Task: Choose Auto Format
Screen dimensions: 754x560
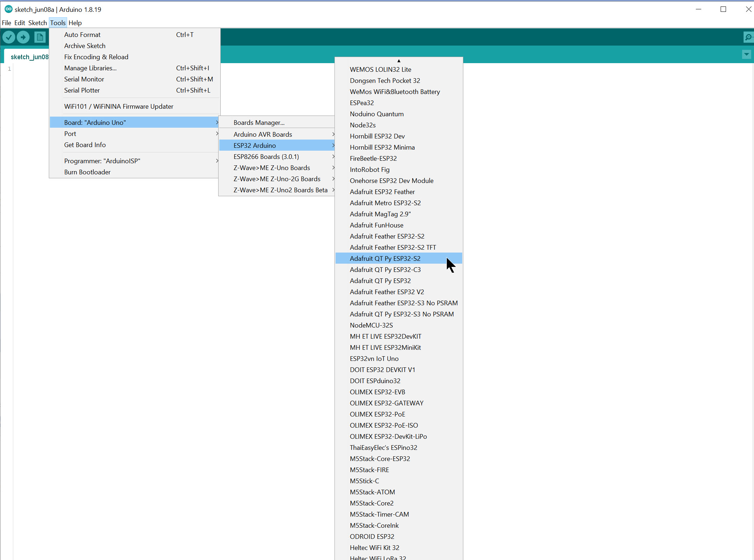Action: click(135, 35)
